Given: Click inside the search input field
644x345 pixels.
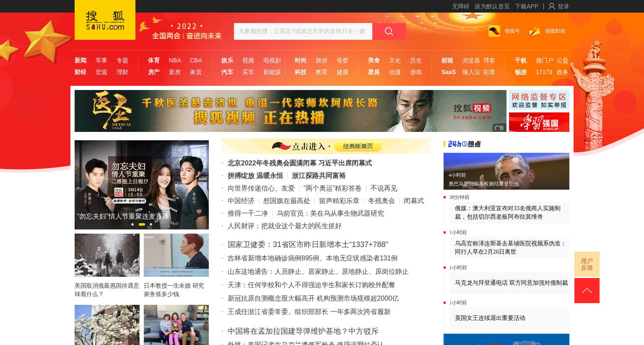Looking at the screenshot, I should pyautogui.click(x=303, y=31).
